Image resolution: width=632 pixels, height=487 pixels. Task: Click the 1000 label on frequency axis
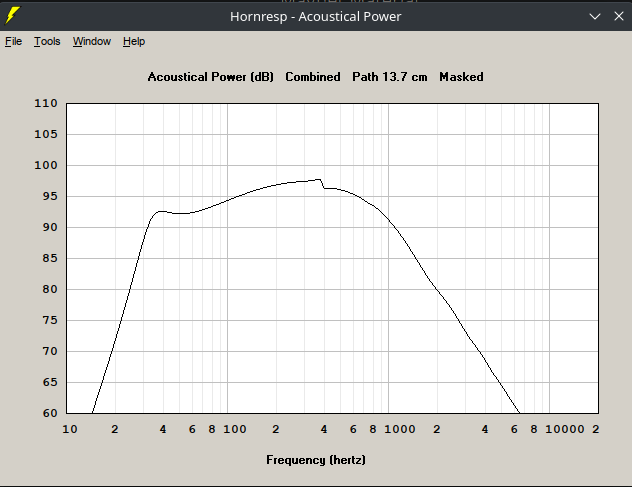[x=399, y=429]
